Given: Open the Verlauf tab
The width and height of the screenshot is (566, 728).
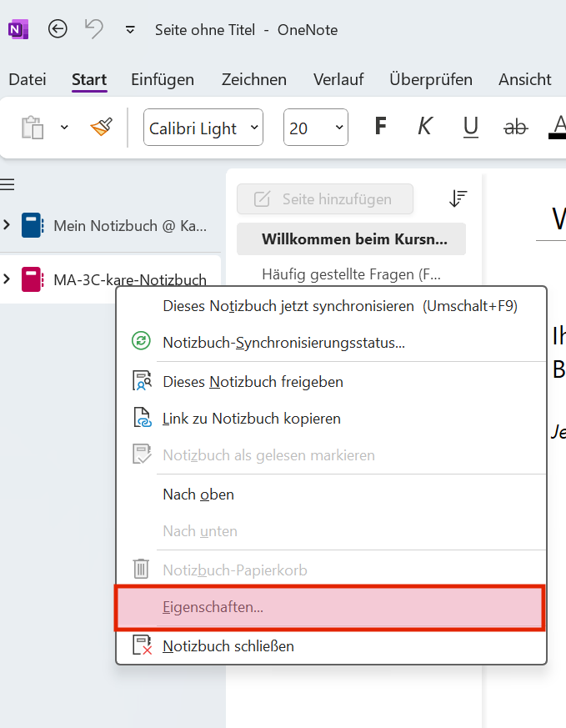Looking at the screenshot, I should [338, 79].
